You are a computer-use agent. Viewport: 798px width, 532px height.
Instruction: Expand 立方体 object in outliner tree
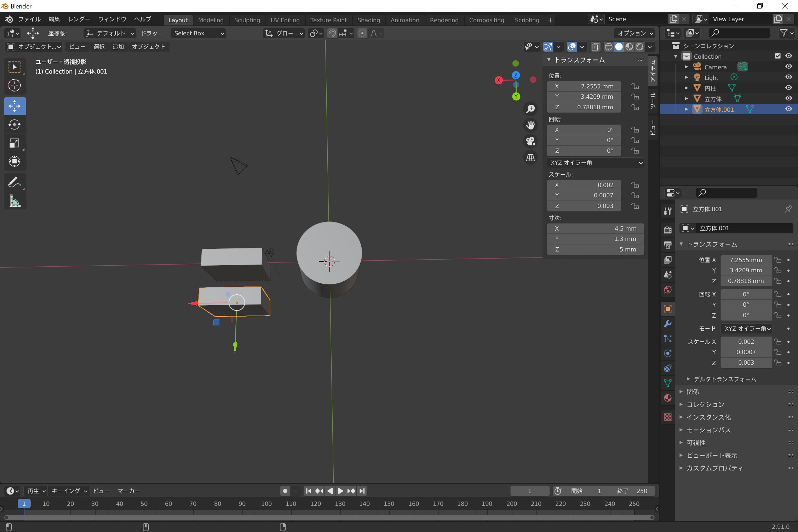pos(686,99)
